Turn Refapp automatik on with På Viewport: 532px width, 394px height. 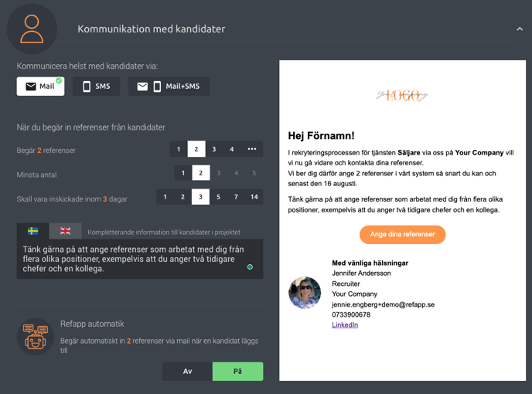click(x=238, y=372)
